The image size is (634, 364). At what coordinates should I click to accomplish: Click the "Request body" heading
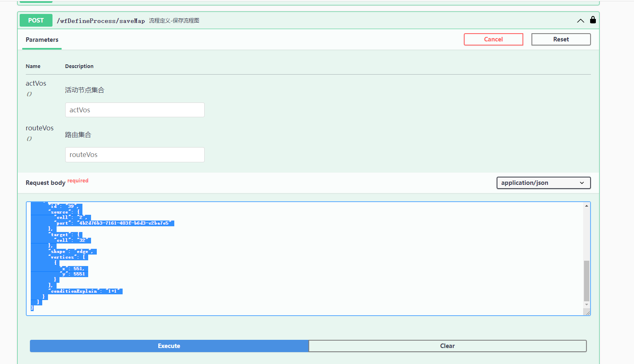tap(46, 183)
